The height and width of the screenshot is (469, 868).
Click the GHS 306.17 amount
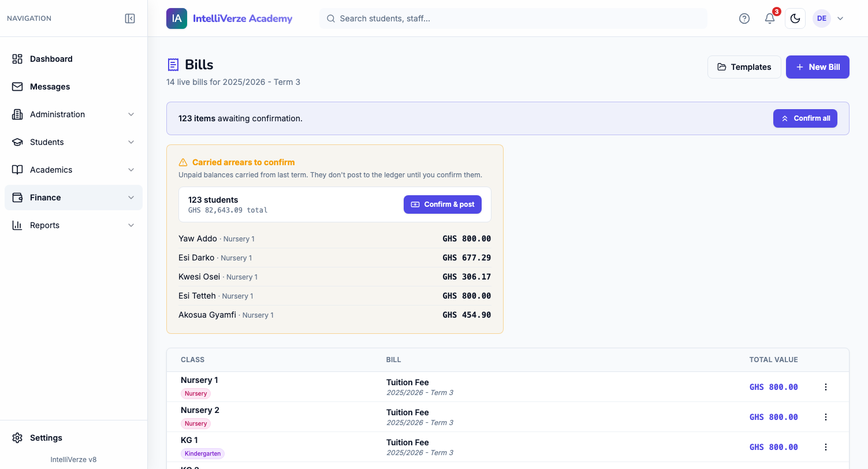click(467, 277)
